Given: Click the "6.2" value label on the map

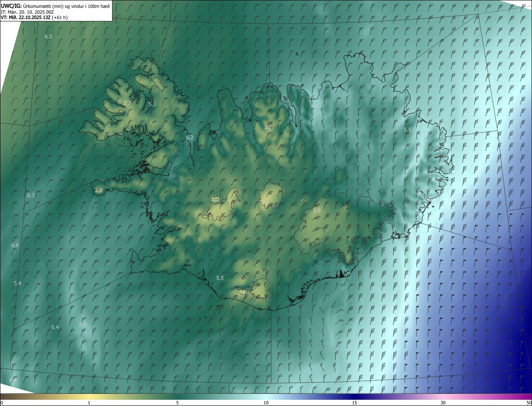Looking at the screenshot, I should tap(190, 137).
